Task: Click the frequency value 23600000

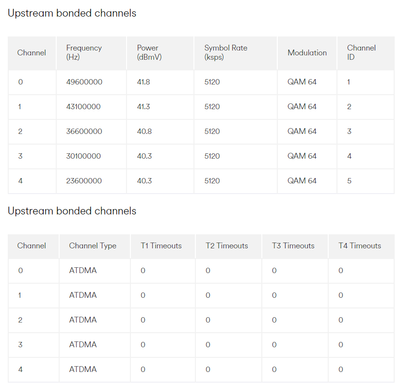Action: pos(84,181)
